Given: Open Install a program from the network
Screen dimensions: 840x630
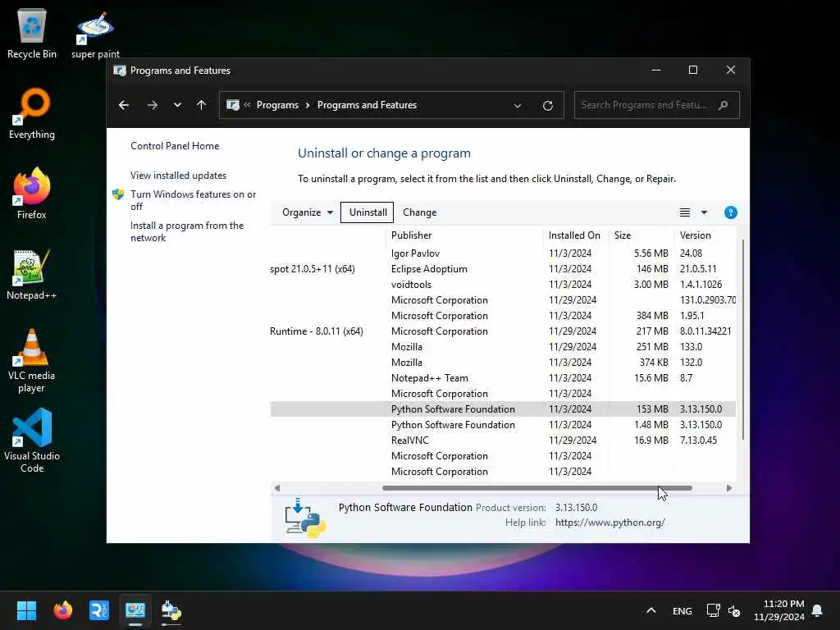Looking at the screenshot, I should tap(186, 231).
